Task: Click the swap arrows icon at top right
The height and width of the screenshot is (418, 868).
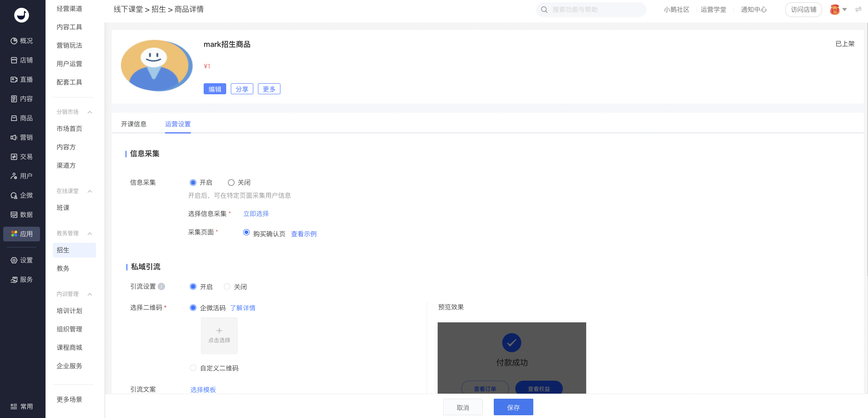Action: (858, 9)
